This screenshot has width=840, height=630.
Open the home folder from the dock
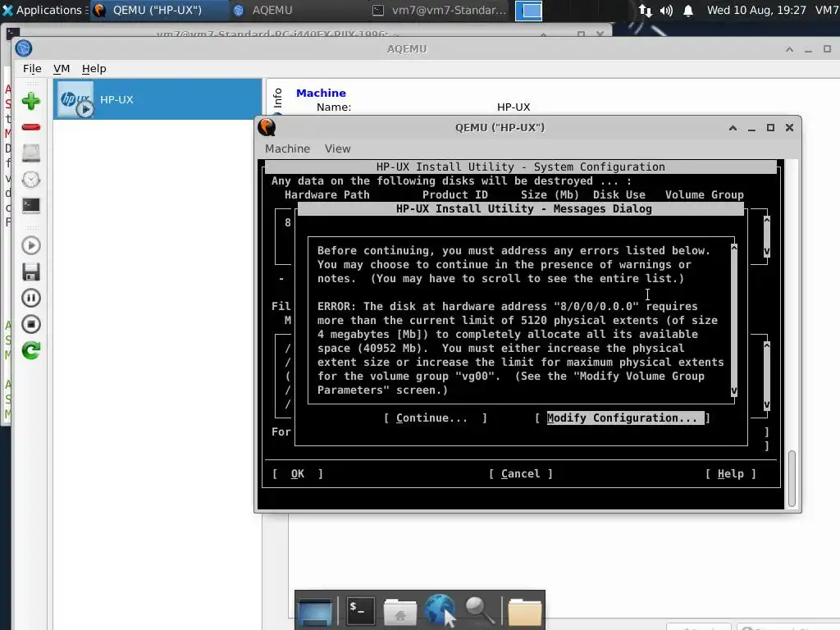click(x=399, y=611)
